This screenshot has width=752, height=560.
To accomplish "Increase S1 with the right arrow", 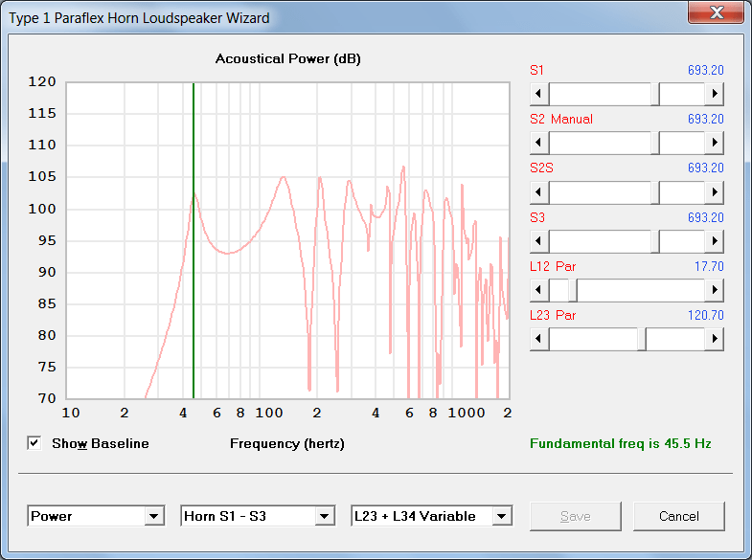I will (714, 94).
